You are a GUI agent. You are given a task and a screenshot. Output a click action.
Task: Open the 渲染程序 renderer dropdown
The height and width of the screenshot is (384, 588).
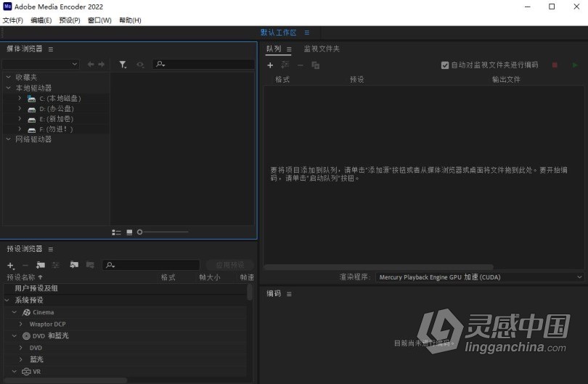coord(480,277)
